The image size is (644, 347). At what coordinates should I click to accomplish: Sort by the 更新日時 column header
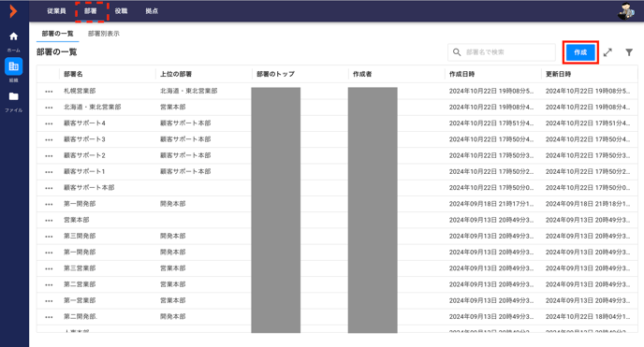(x=558, y=74)
